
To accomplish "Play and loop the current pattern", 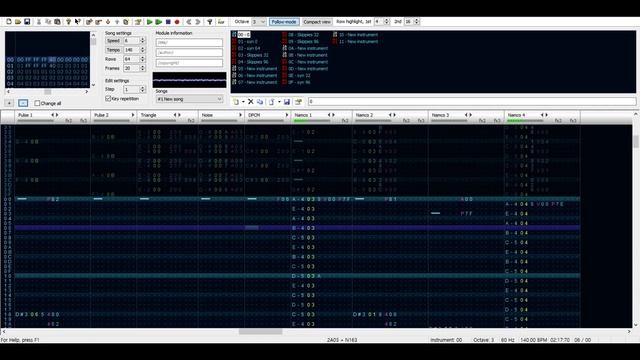I will pos(159,22).
